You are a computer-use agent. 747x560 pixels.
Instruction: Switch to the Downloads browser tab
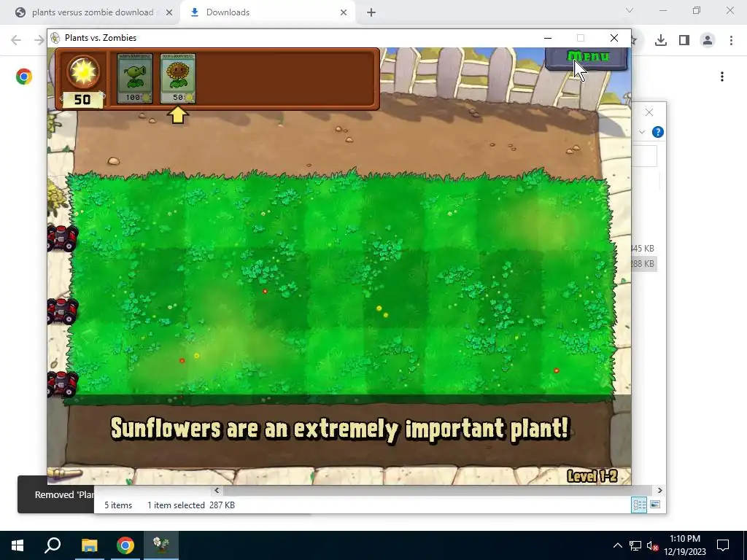[x=268, y=12]
